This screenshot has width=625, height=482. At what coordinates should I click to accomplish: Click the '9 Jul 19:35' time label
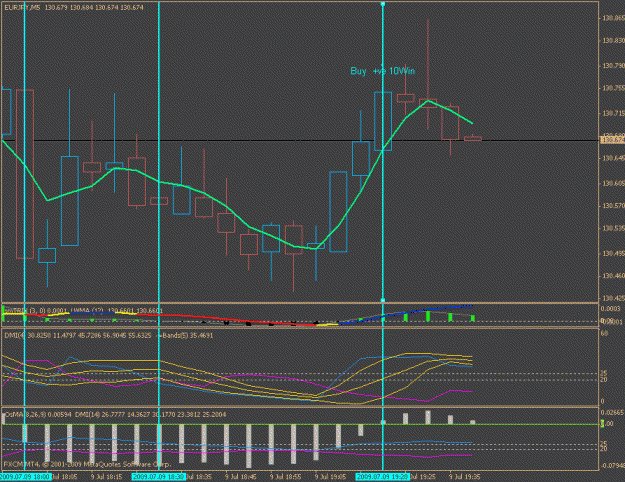pyautogui.click(x=464, y=477)
